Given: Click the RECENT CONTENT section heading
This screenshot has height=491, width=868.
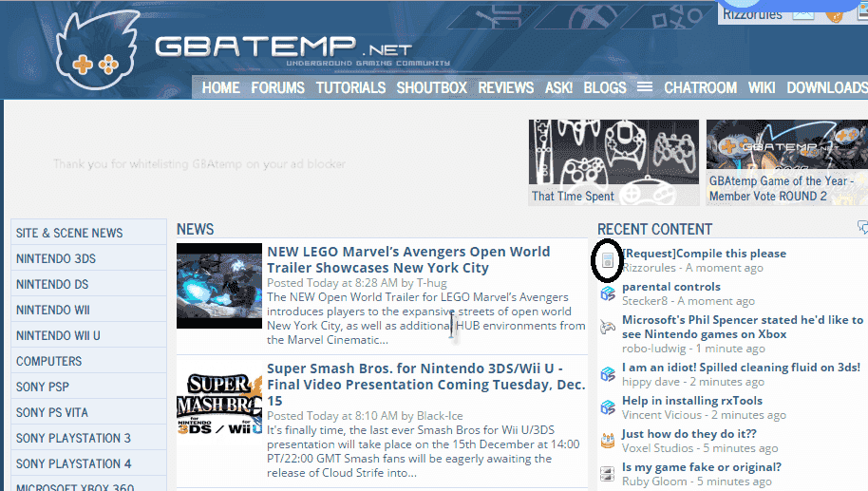Looking at the screenshot, I should click(x=654, y=229).
